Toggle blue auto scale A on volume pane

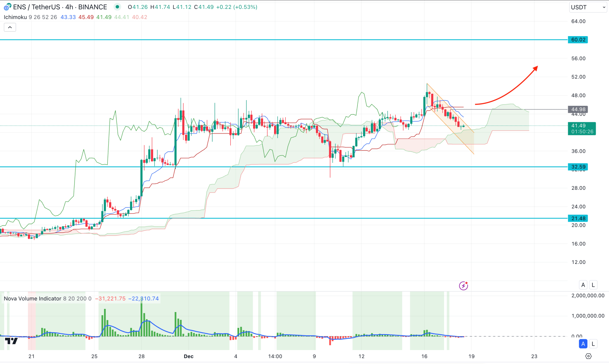pyautogui.click(x=583, y=344)
